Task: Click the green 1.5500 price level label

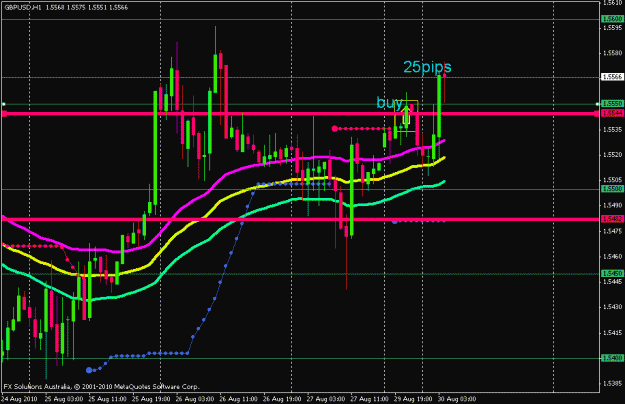Action: [612, 188]
